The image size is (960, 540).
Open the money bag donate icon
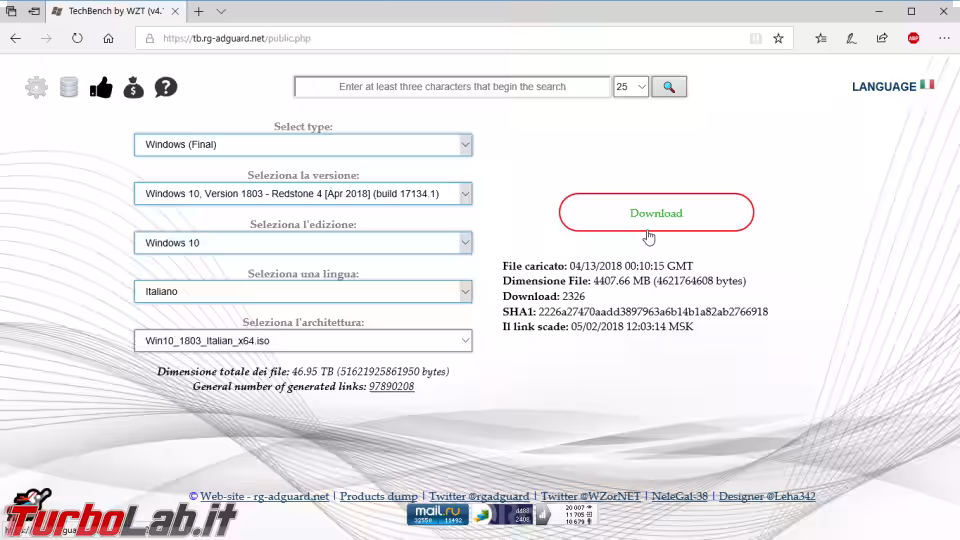[133, 88]
